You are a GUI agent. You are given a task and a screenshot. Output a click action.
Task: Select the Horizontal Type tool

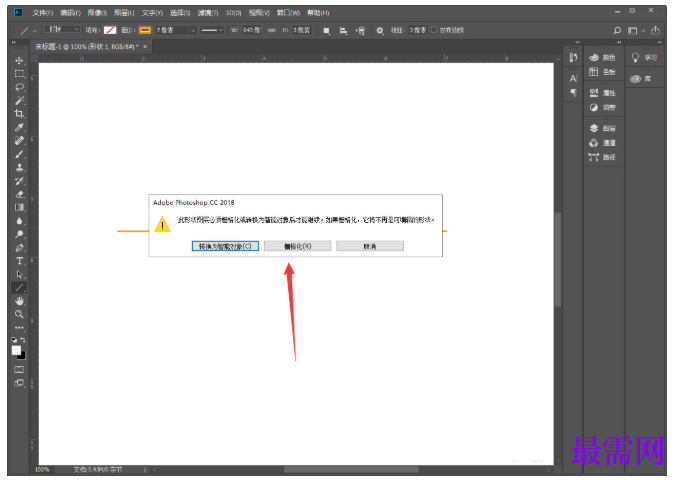tap(19, 261)
